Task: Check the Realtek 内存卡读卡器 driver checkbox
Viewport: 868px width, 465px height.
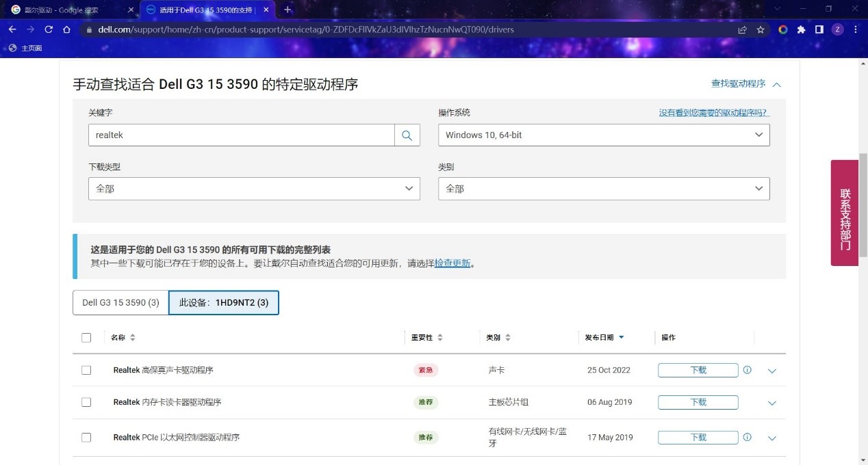Action: pos(86,402)
